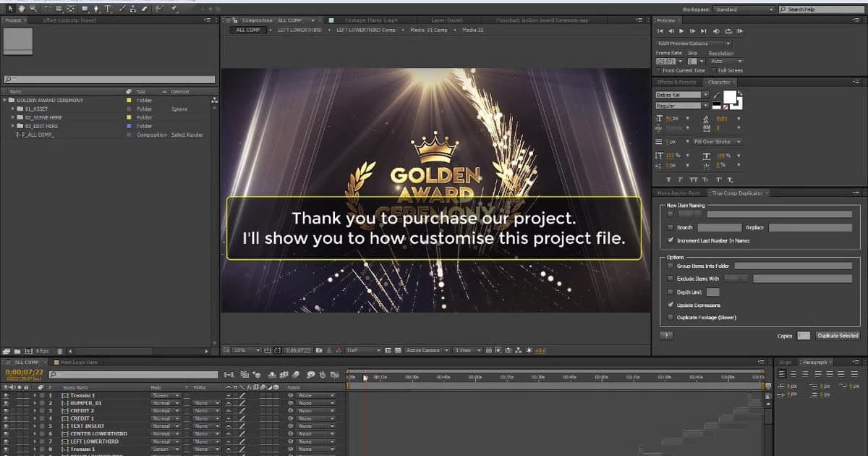This screenshot has width=868, height=456.
Task: Select the Roto Brush tool
Action: (x=159, y=9)
